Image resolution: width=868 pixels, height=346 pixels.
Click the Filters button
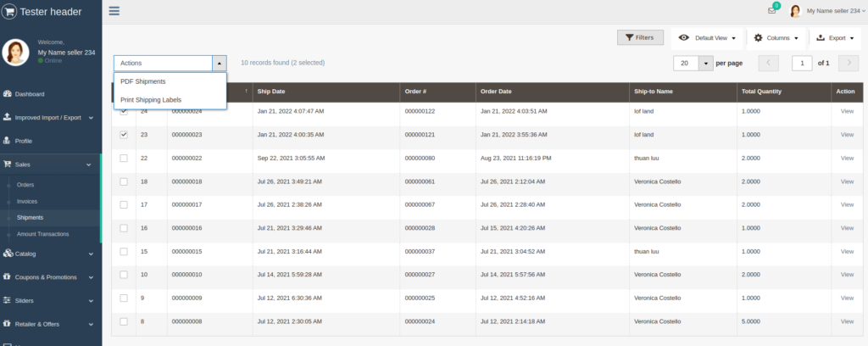pyautogui.click(x=639, y=37)
